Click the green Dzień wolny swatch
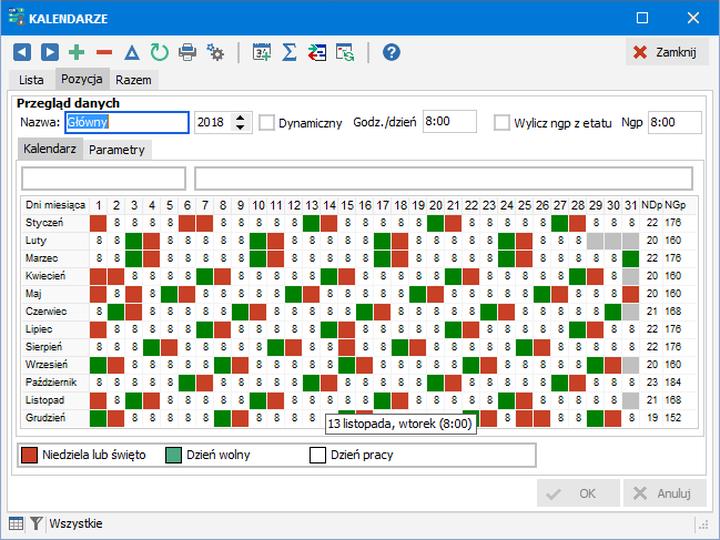 pos(174,455)
